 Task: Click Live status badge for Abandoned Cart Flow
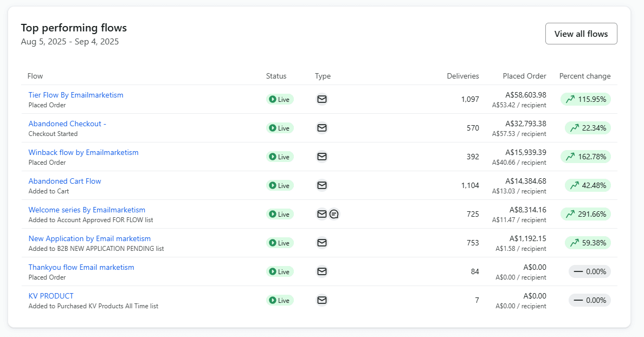coord(280,185)
